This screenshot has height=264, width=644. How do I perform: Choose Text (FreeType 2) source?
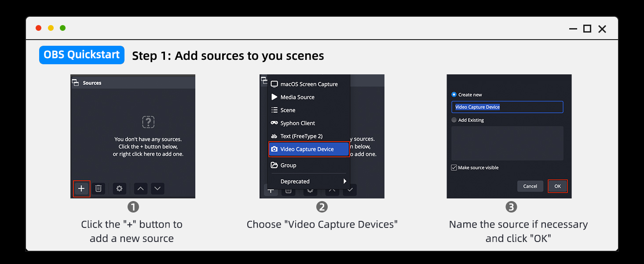301,136
